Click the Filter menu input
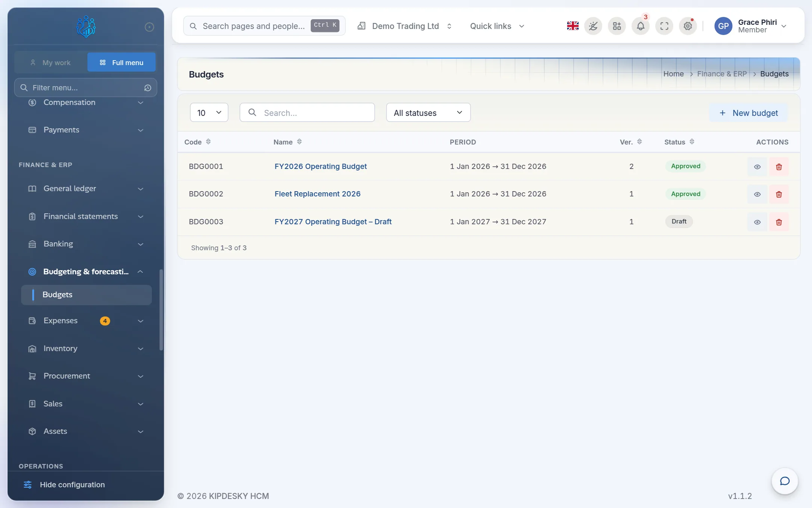The image size is (812, 508). (86, 88)
